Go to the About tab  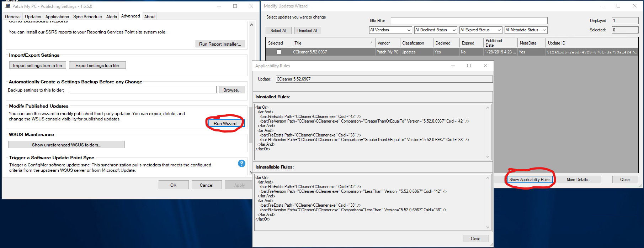[x=150, y=17]
